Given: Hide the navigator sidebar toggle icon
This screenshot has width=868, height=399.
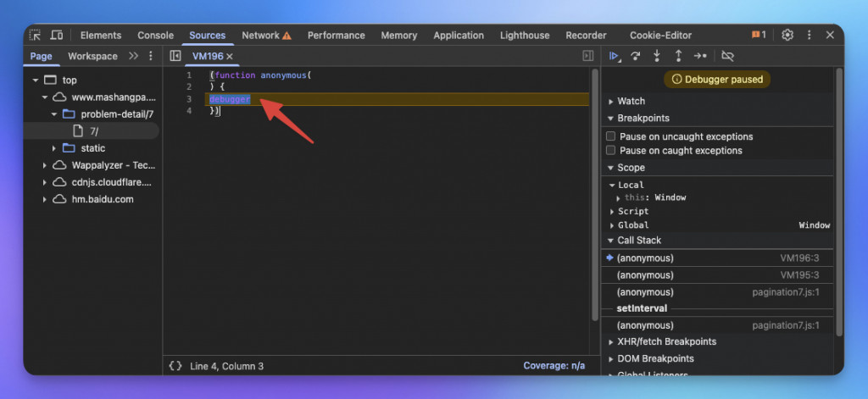Looking at the screenshot, I should point(175,56).
